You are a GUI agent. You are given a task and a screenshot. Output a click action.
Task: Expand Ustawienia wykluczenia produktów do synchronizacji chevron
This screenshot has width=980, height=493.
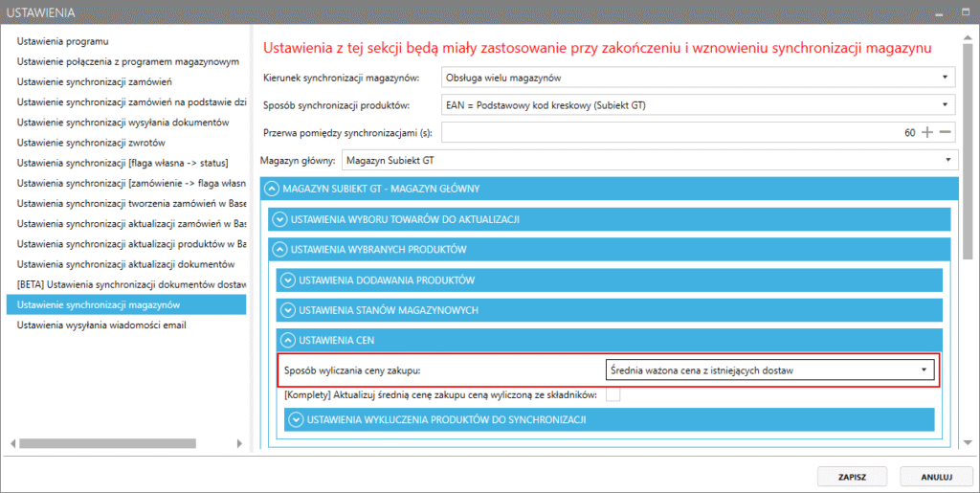(296, 420)
